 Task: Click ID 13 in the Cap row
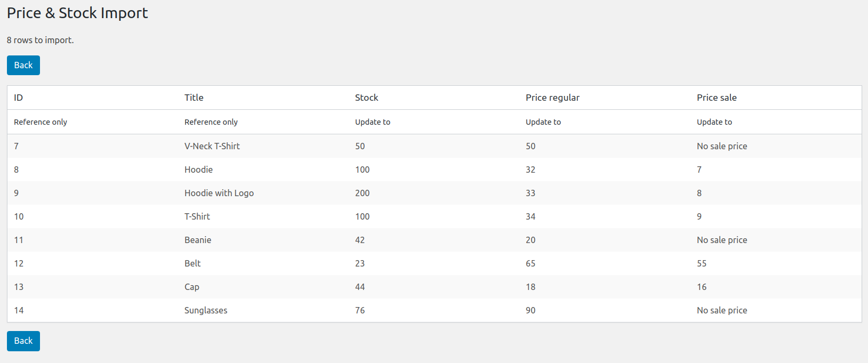click(x=19, y=287)
